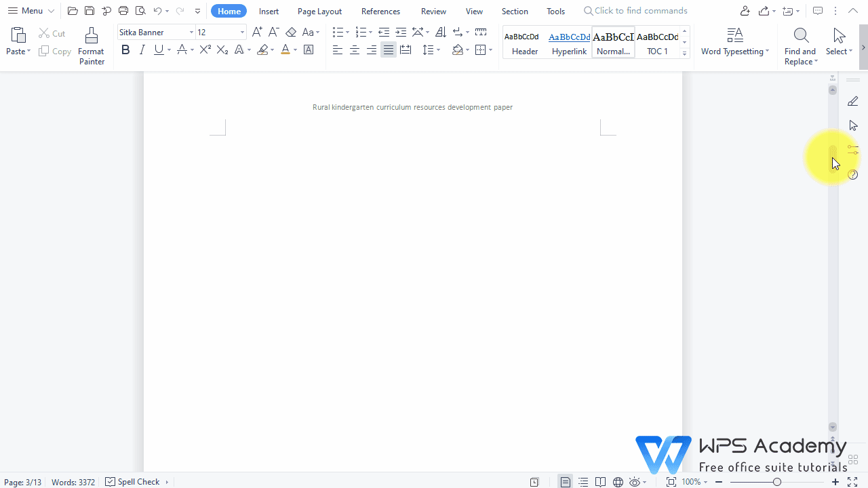Switch to Page Layout tab

coord(319,11)
